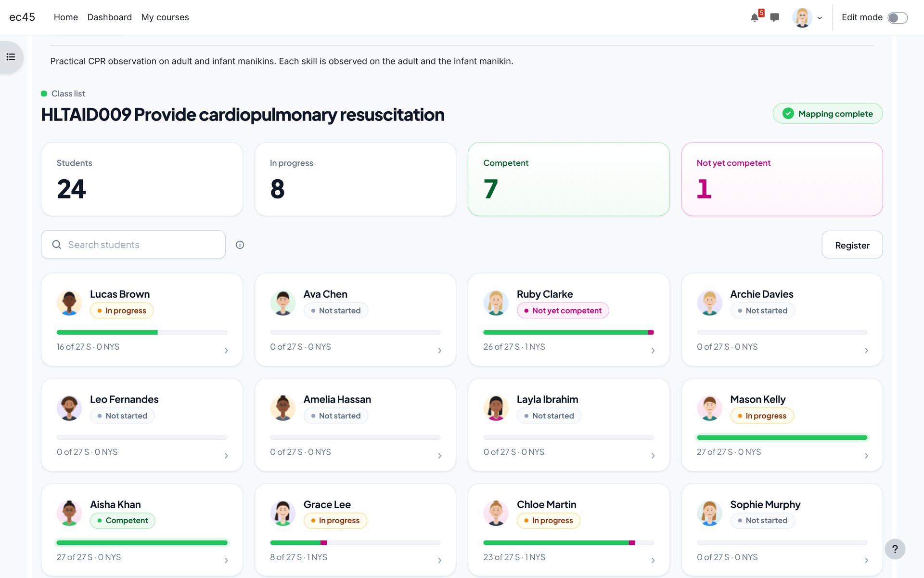Click Lucas Brown's avatar
This screenshot has width=924, height=578.
(69, 303)
